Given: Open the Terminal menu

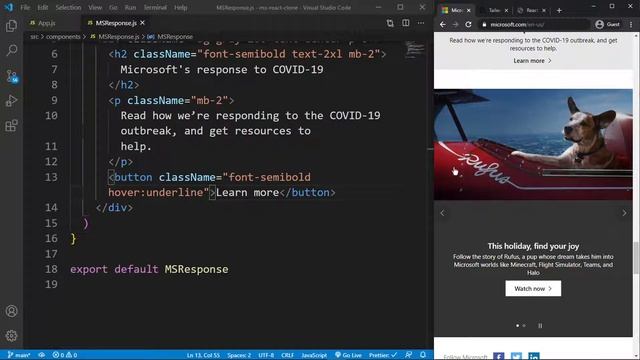Looking at the screenshot, I should pos(155,7).
